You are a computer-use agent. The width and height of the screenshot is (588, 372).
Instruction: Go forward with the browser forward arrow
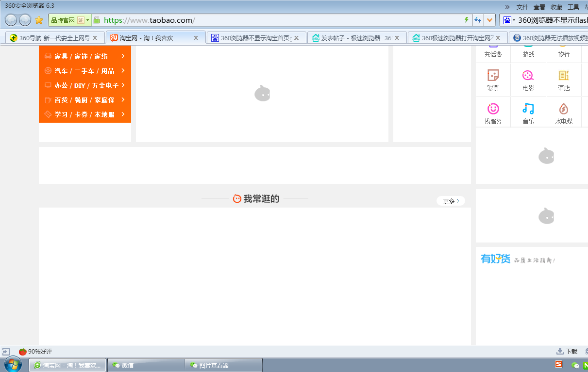(25, 20)
